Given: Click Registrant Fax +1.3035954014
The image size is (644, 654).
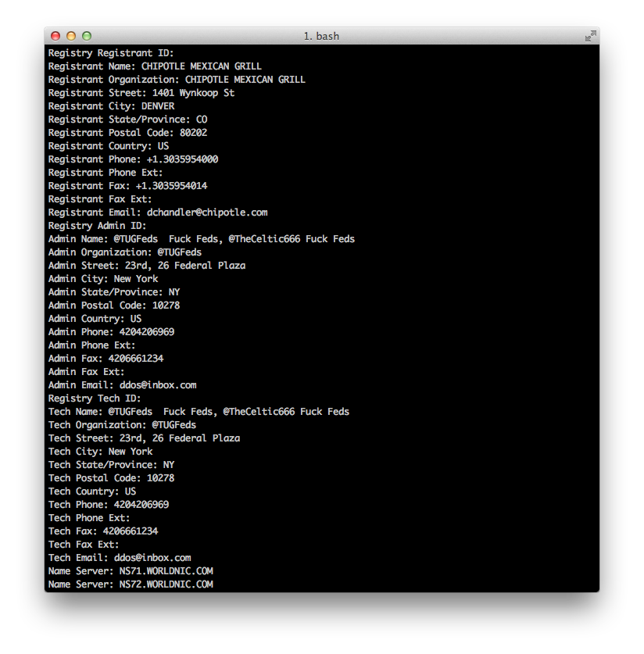Looking at the screenshot, I should point(171,186).
